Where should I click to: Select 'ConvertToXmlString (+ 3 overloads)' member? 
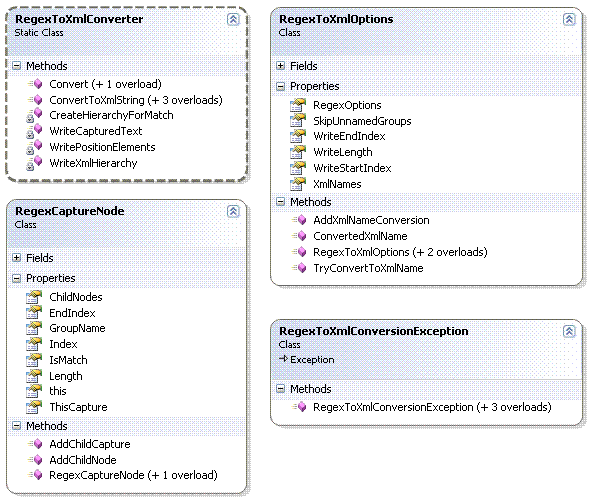[136, 100]
